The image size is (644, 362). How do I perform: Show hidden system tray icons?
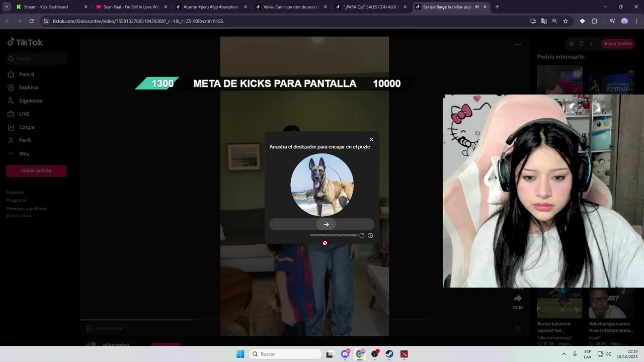click(564, 354)
